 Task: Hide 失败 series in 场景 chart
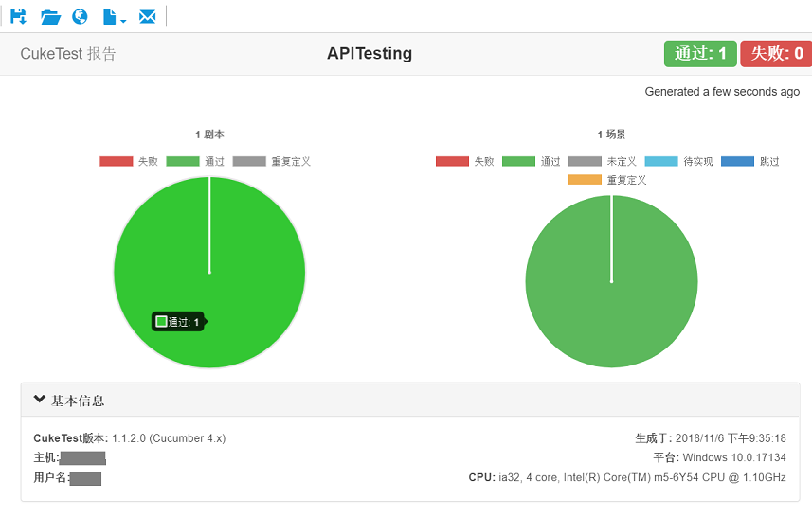465,161
